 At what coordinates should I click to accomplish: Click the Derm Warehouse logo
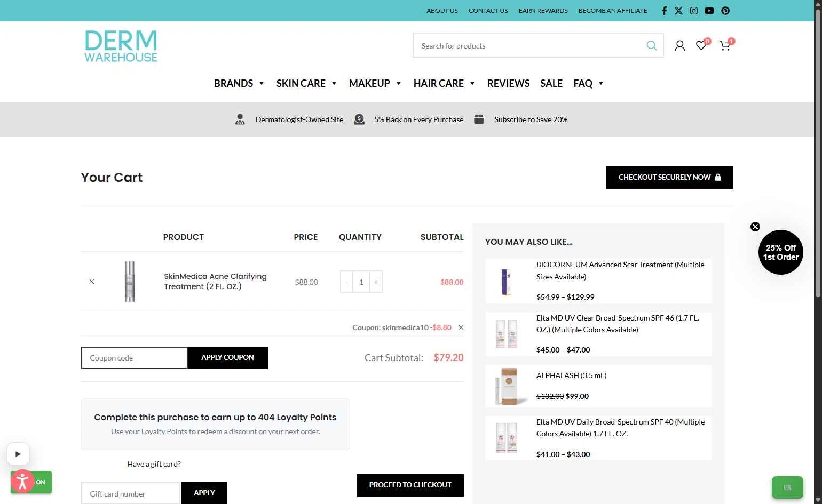(121, 46)
